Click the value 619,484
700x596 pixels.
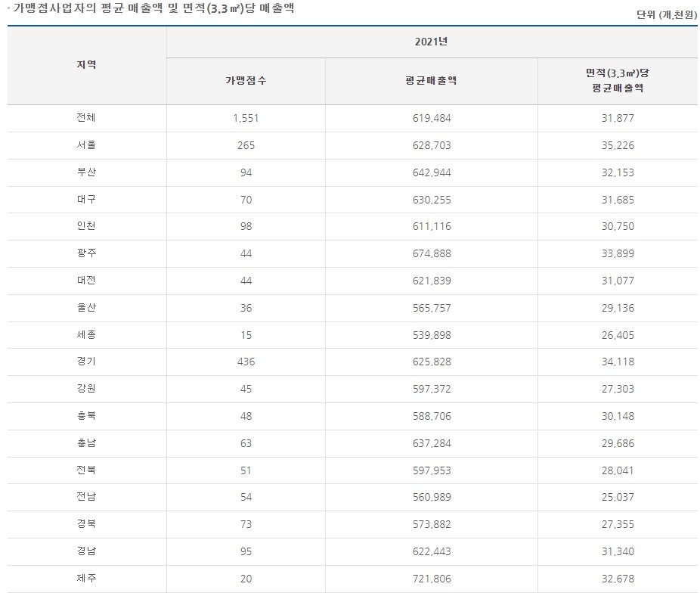coord(432,119)
